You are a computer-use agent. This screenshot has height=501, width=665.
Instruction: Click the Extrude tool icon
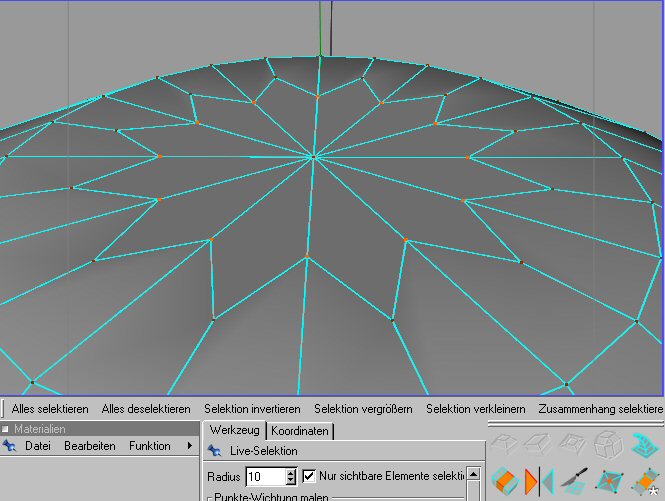504,443
